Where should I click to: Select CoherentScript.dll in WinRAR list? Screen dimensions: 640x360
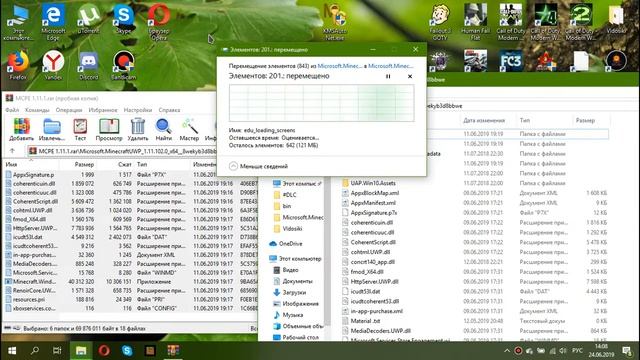click(35, 201)
